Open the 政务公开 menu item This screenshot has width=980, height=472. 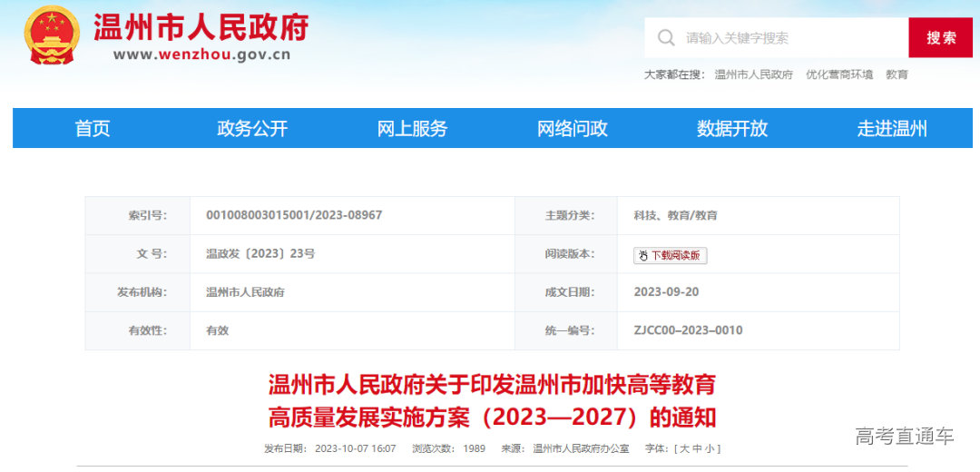tap(252, 128)
